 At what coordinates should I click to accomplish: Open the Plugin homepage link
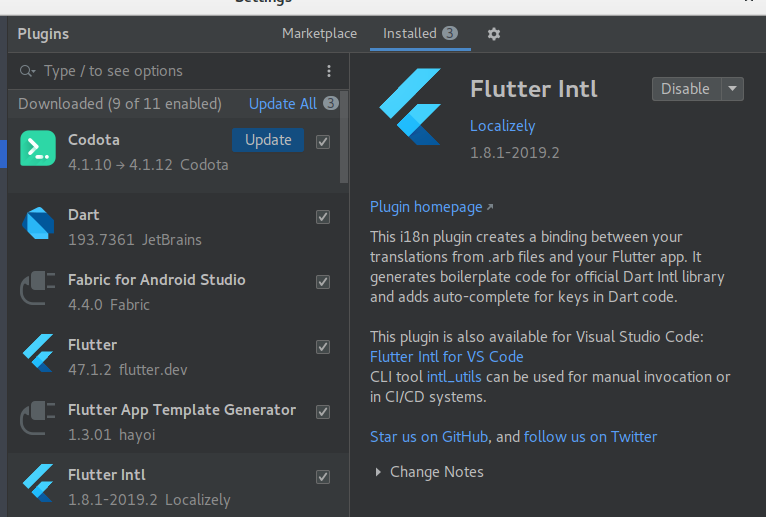426,207
